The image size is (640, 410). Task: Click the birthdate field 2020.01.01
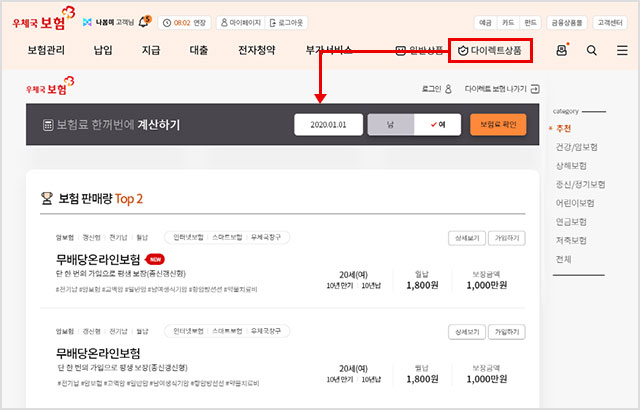328,124
